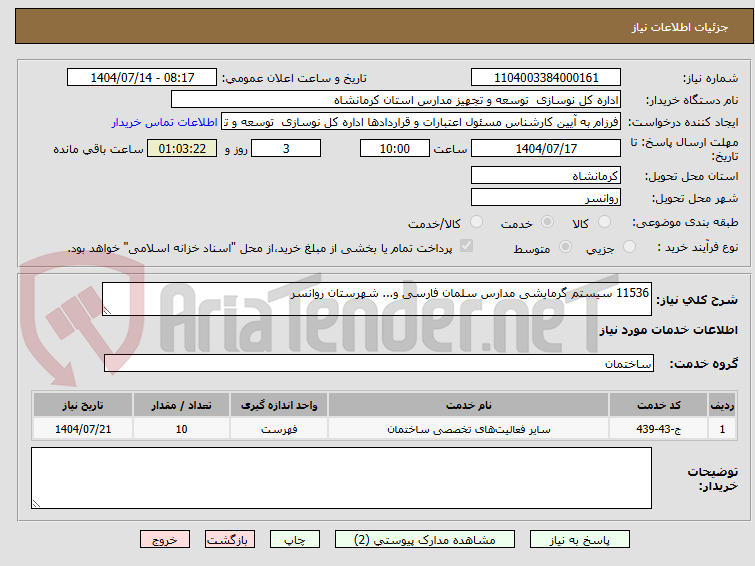The height and width of the screenshot is (566, 755).
Task: Click the resize handle of شرح کلی نیاز box
Action: [107, 311]
